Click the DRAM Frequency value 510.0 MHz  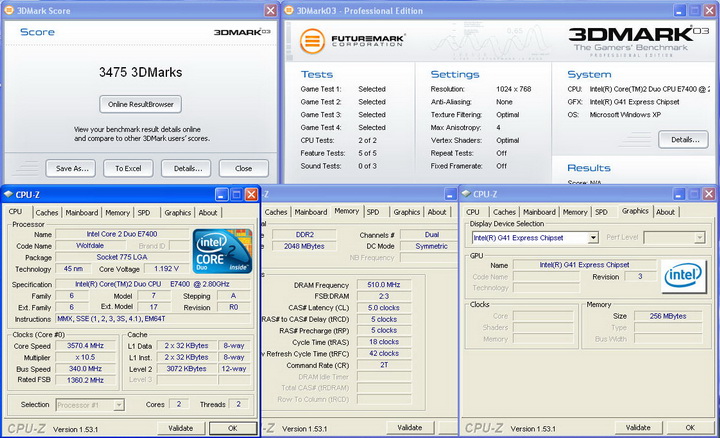click(x=384, y=285)
